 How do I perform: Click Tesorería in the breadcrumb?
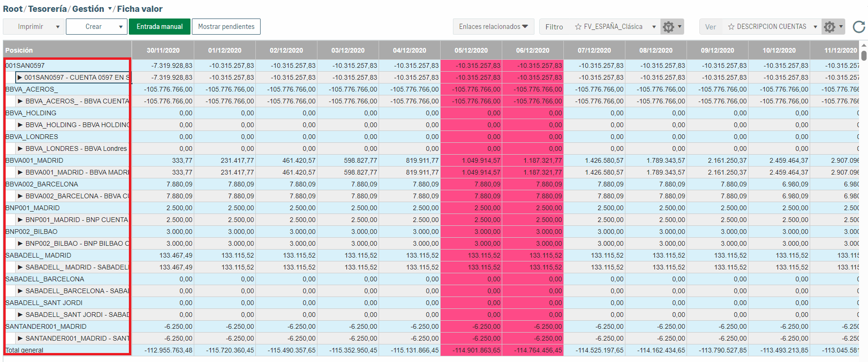[x=47, y=9]
